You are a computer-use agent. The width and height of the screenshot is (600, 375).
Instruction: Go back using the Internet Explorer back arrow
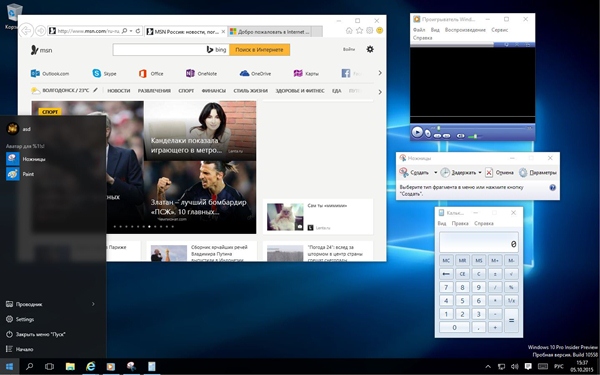click(x=26, y=31)
